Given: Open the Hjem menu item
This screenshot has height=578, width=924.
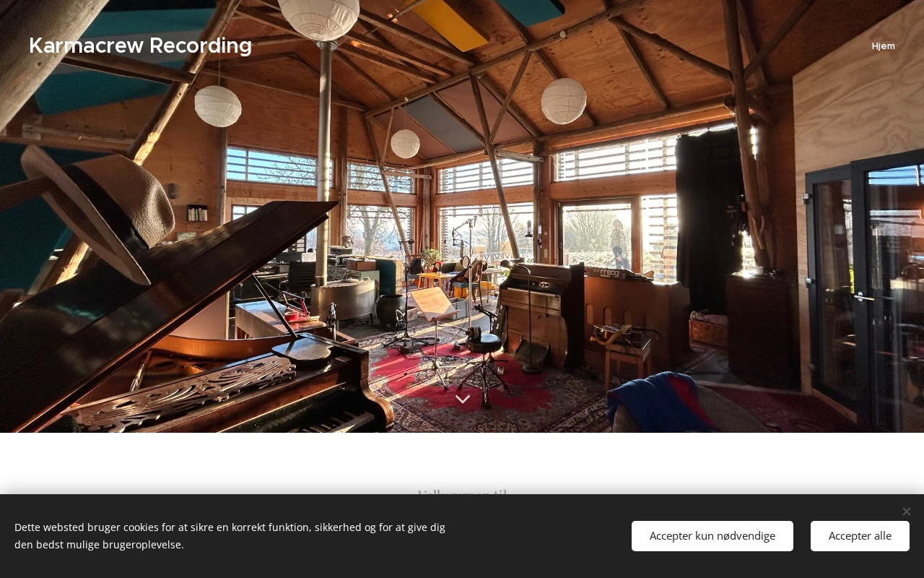Looking at the screenshot, I should (883, 46).
